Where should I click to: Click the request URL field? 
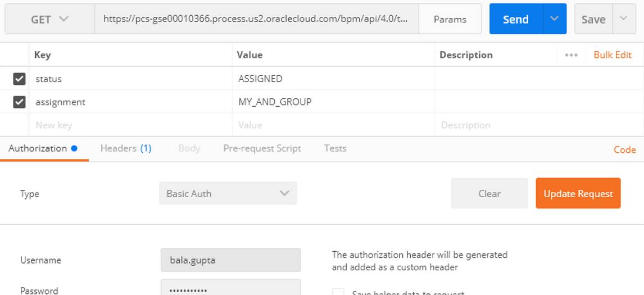(256, 19)
